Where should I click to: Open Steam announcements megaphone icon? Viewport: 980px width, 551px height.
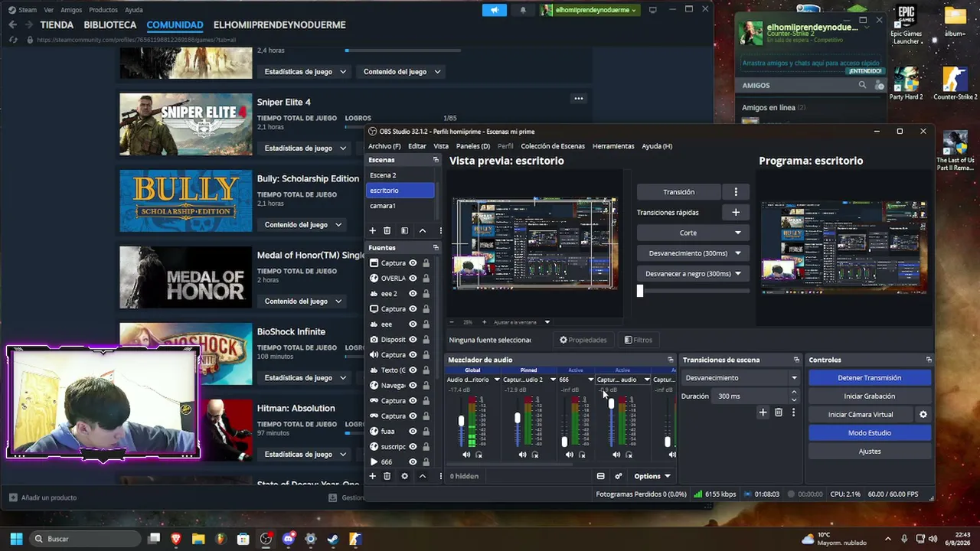[x=495, y=10]
